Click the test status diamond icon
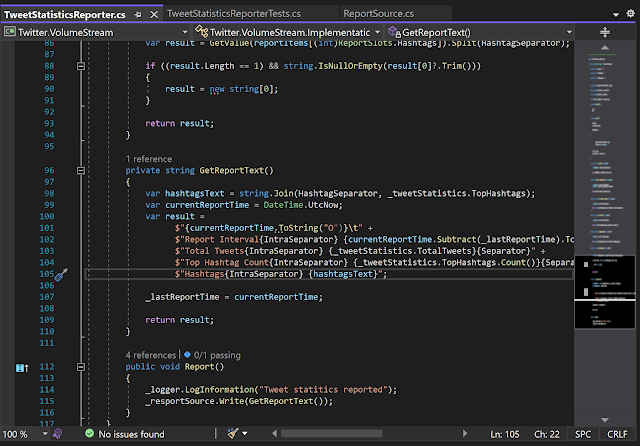 (x=187, y=354)
